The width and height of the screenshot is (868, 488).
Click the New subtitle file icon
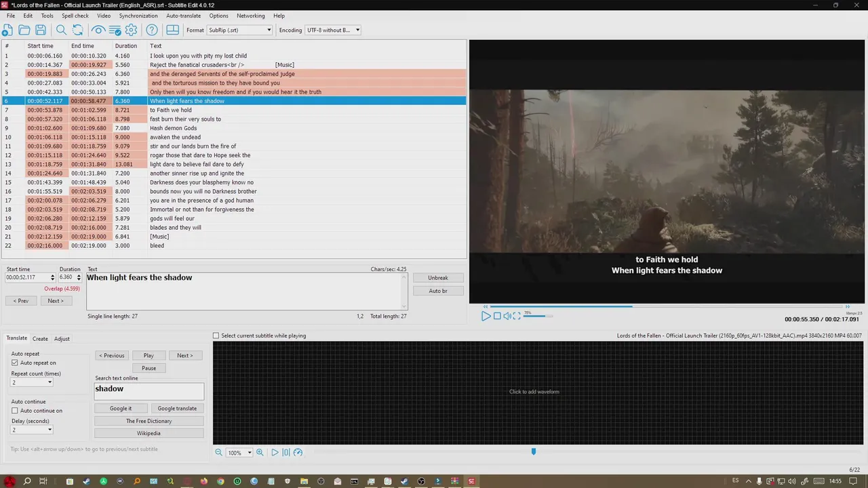point(7,30)
